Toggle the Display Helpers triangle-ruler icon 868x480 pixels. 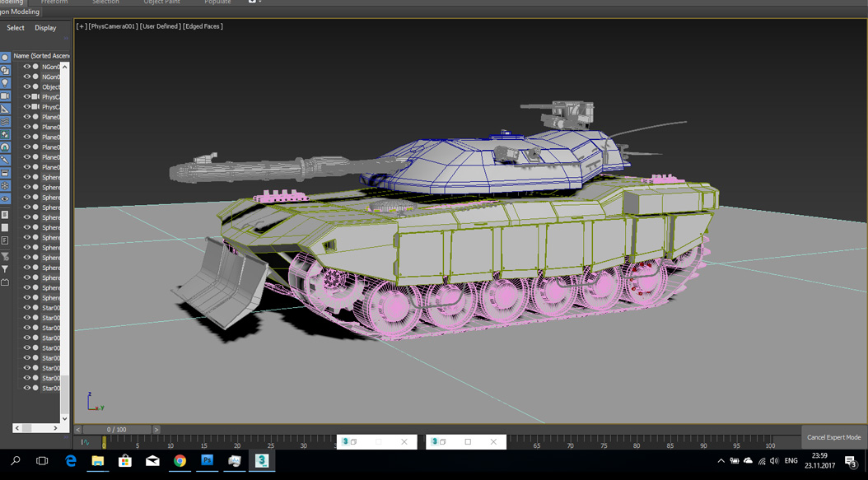point(5,109)
